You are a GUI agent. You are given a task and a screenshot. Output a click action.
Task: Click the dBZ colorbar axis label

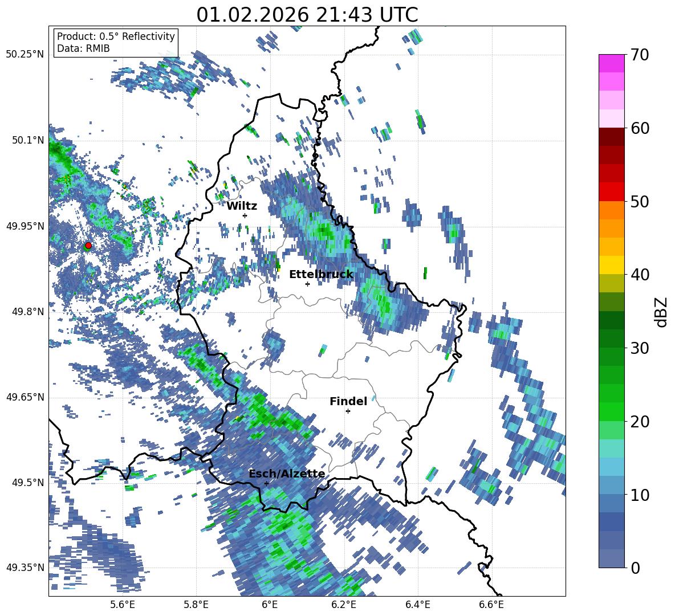pos(662,312)
